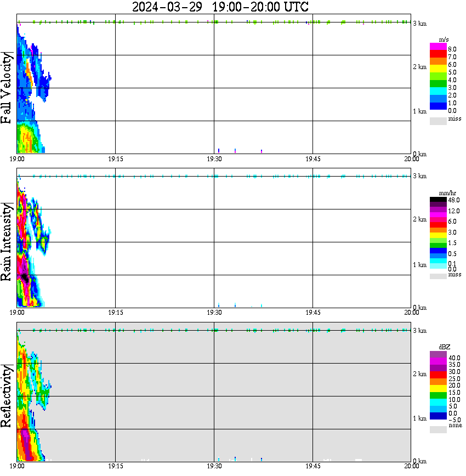Click the 'dBZ' legend unit heading
This screenshot has width=466, height=476.
tap(444, 347)
